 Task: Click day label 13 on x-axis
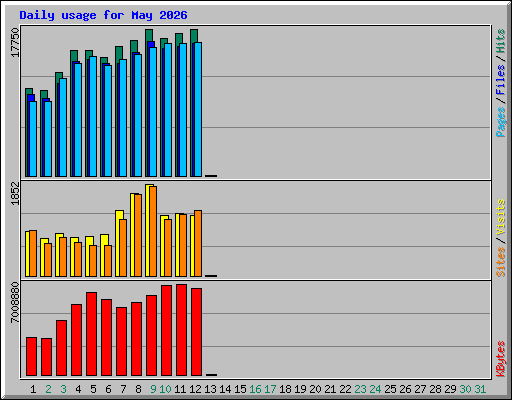click(210, 389)
